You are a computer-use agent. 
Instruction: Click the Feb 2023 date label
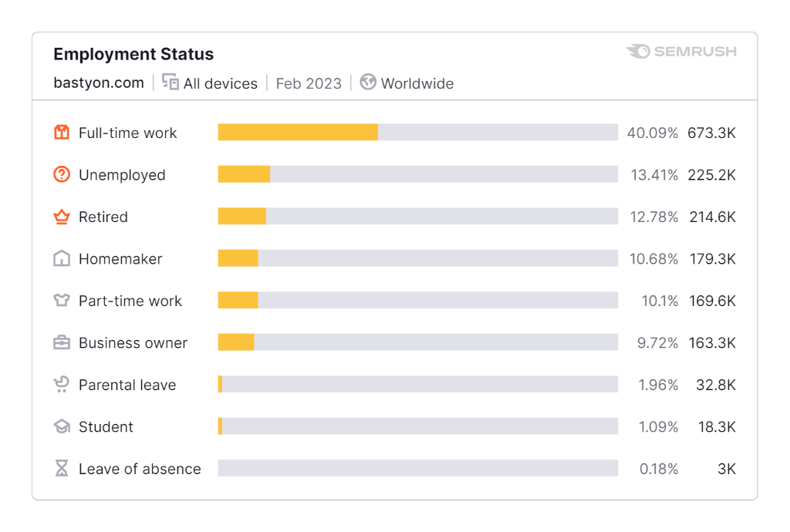[309, 83]
